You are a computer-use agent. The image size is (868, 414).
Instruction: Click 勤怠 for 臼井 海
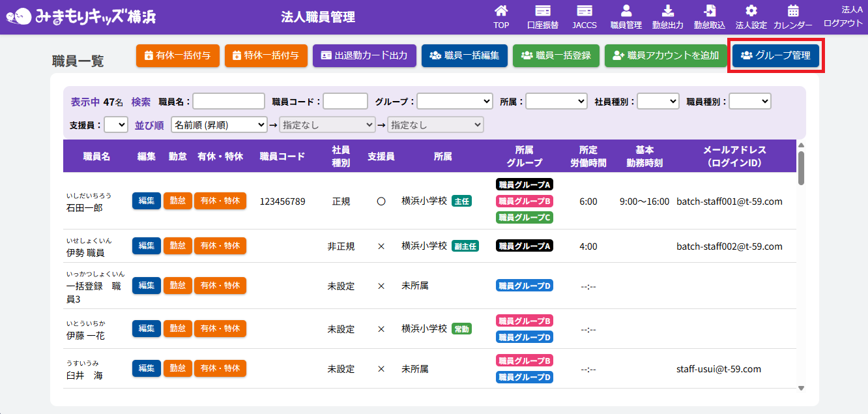click(x=178, y=368)
